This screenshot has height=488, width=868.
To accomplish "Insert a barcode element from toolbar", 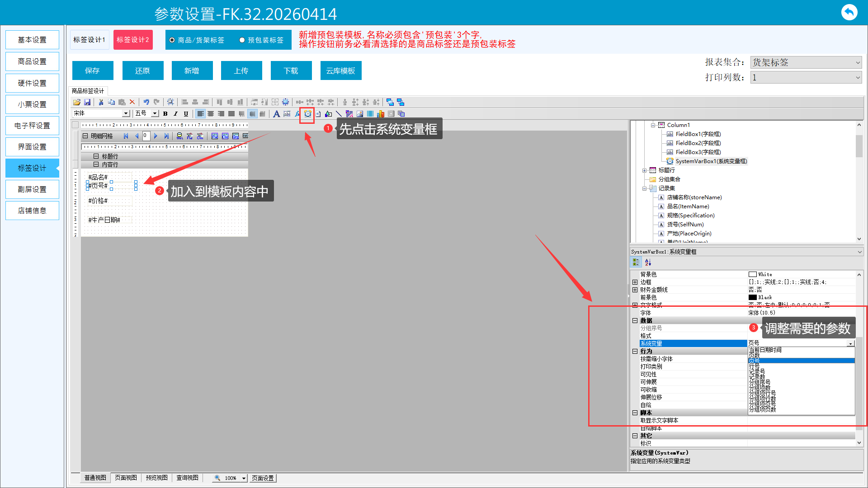I will (x=370, y=114).
